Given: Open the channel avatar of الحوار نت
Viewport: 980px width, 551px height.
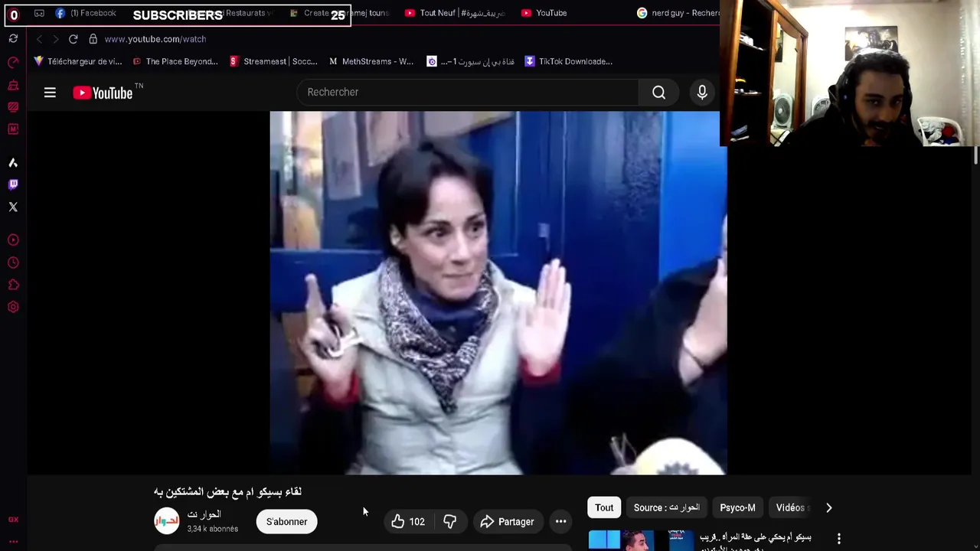Looking at the screenshot, I should coord(166,521).
